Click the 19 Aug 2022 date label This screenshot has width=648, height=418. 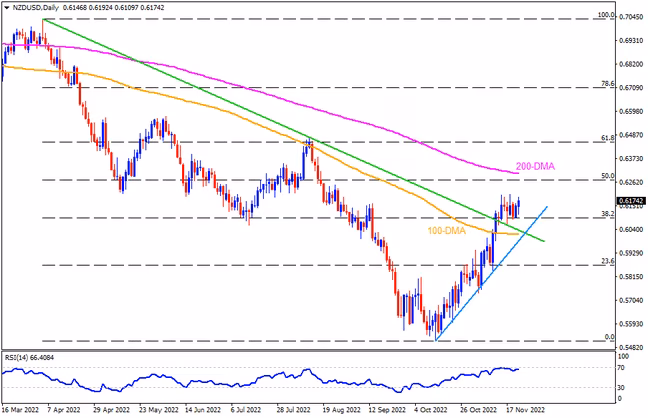point(342,410)
